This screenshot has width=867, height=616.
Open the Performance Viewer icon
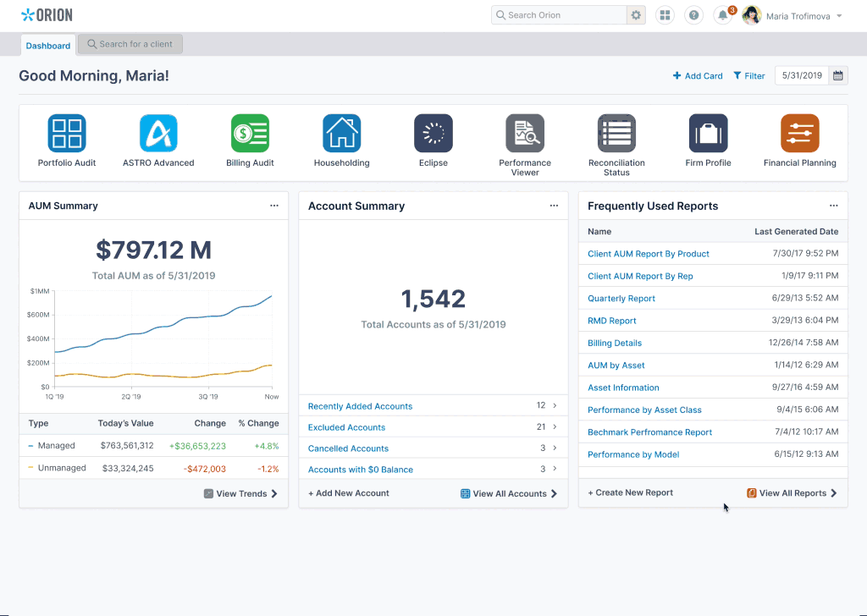point(525,134)
